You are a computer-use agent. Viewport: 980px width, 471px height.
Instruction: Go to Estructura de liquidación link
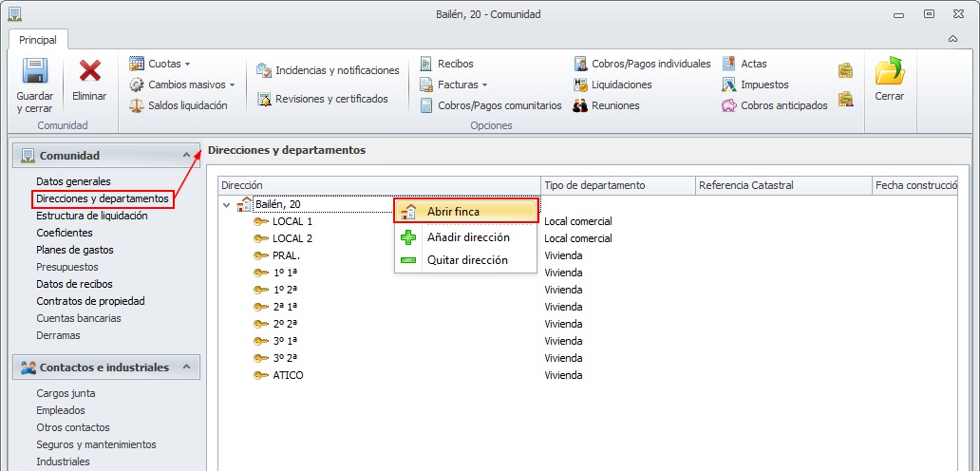91,216
